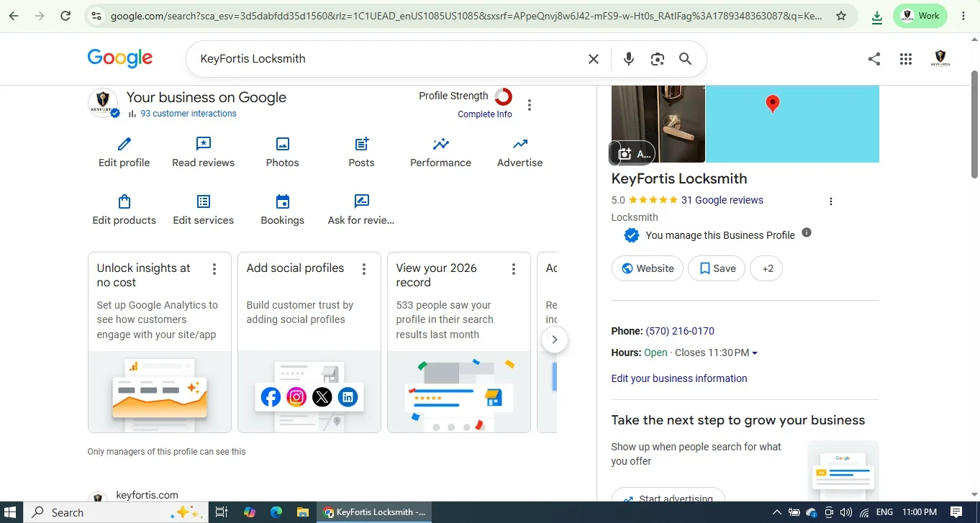Open the Windows taskbar Search box
Screen dimensions: 980x523
click(x=117, y=512)
